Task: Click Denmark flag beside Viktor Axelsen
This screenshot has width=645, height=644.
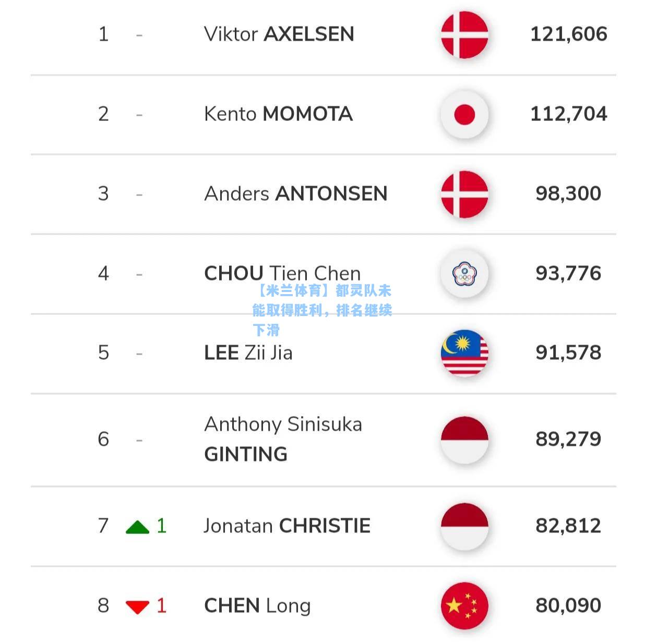Action: pos(464,34)
